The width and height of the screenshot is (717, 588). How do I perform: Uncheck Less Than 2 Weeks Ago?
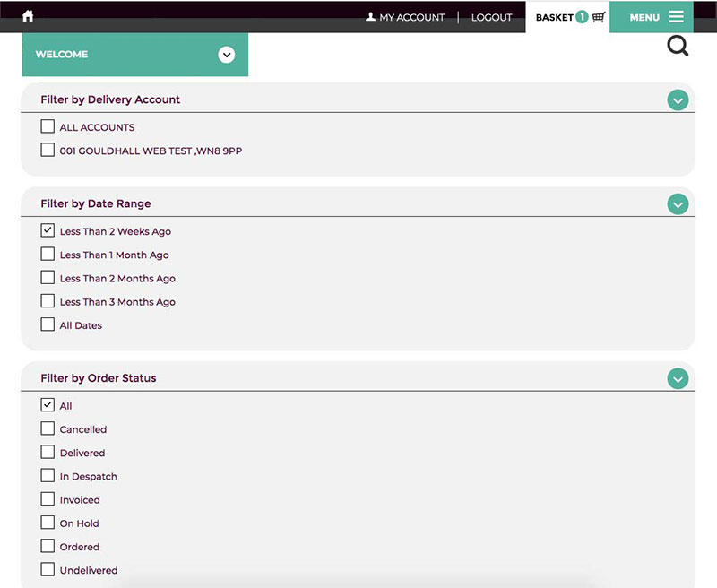(48, 230)
